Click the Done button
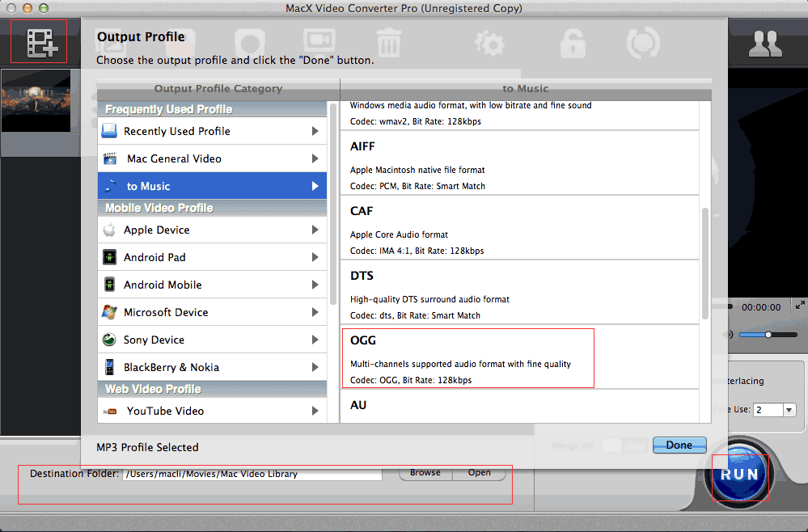This screenshot has height=532, width=808. (679, 445)
